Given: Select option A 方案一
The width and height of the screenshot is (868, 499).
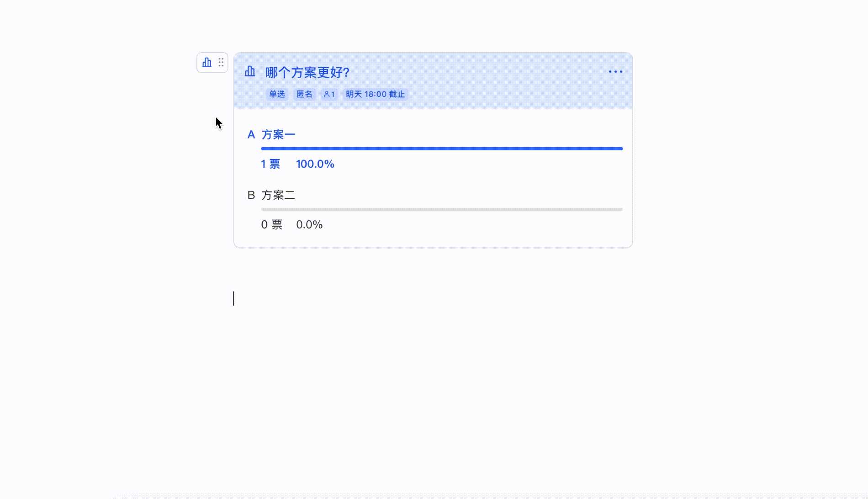Looking at the screenshot, I should pyautogui.click(x=278, y=135).
